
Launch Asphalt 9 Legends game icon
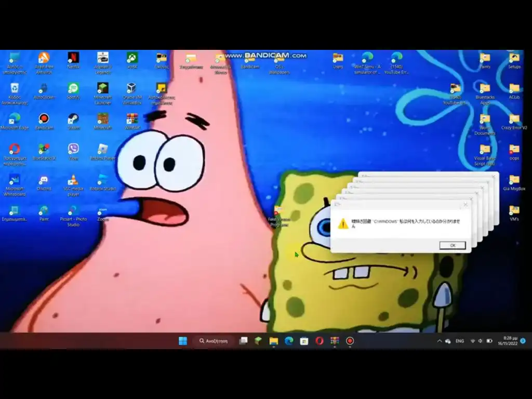click(x=103, y=63)
